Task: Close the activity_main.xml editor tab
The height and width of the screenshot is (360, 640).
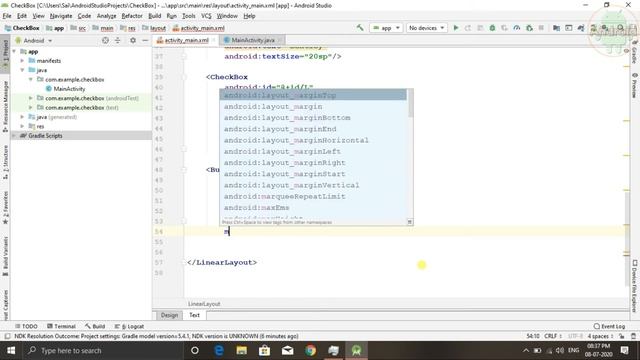Action: 213,40
